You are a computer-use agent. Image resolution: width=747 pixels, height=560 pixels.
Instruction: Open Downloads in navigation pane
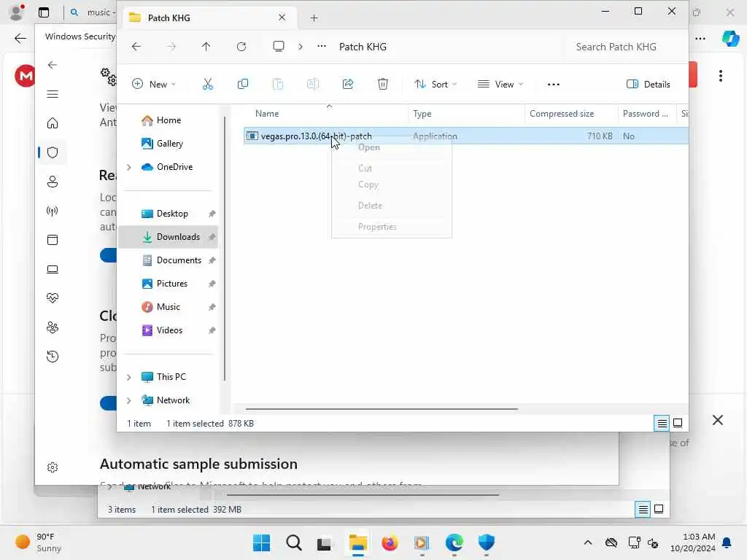coord(169,237)
